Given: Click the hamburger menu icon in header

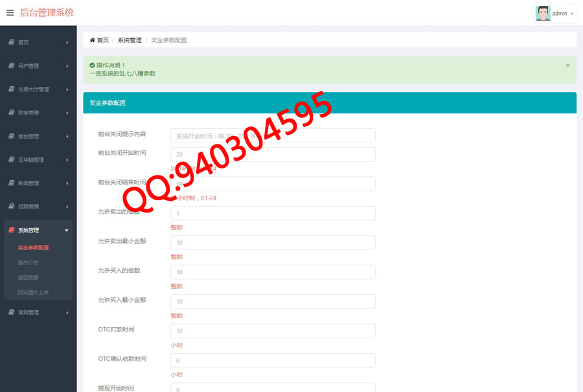Looking at the screenshot, I should pyautogui.click(x=10, y=13).
